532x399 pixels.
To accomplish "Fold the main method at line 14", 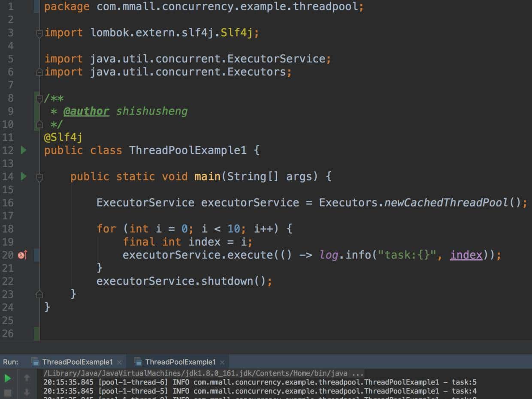I will click(39, 177).
